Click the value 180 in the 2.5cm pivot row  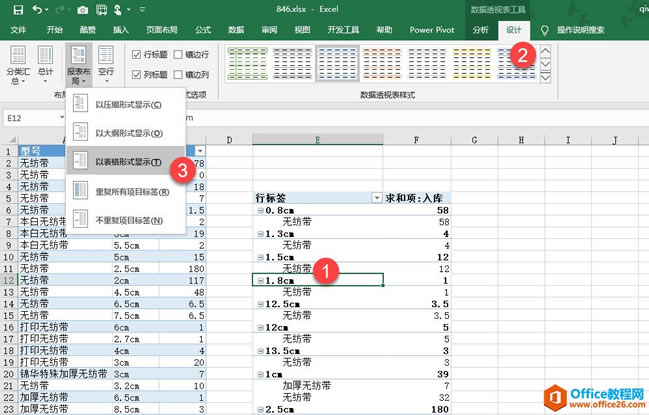coord(440,410)
